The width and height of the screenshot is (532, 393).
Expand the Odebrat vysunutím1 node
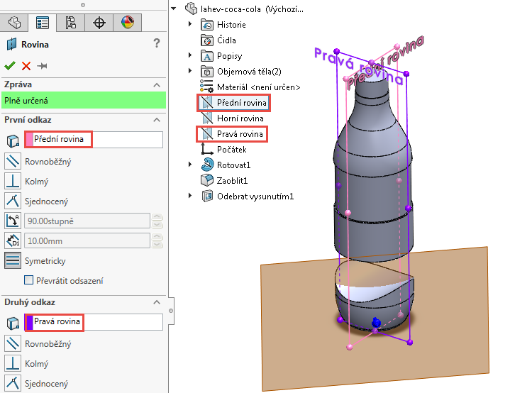tap(190, 196)
